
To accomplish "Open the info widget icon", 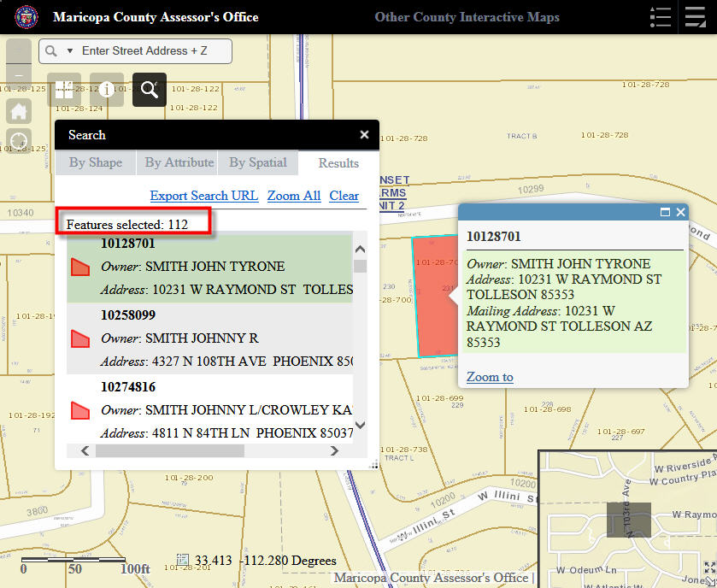I will (x=107, y=90).
